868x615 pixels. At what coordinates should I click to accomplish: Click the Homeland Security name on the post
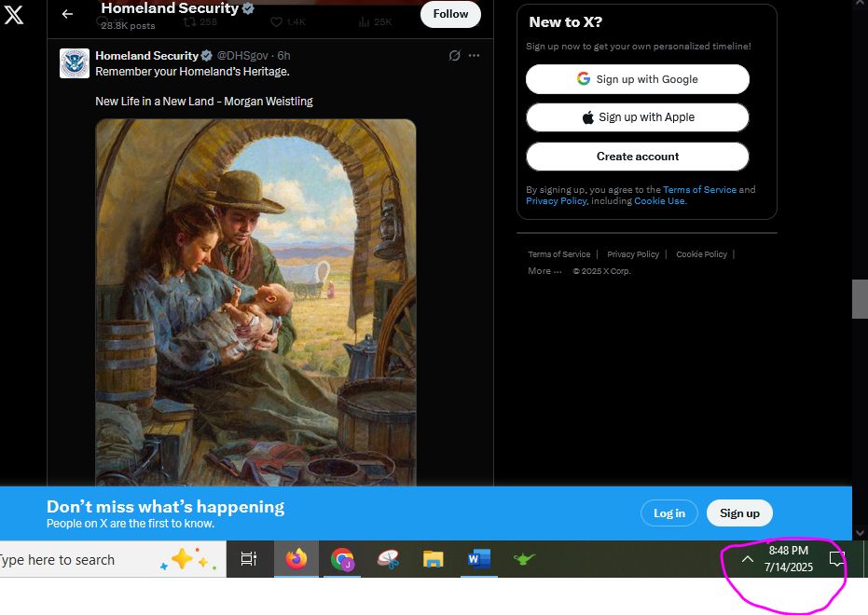pyautogui.click(x=146, y=55)
